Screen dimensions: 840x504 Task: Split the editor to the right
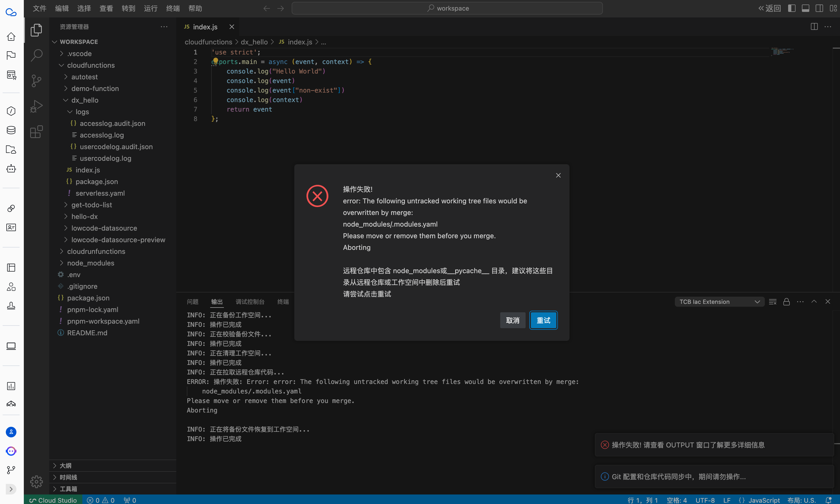coord(814,26)
